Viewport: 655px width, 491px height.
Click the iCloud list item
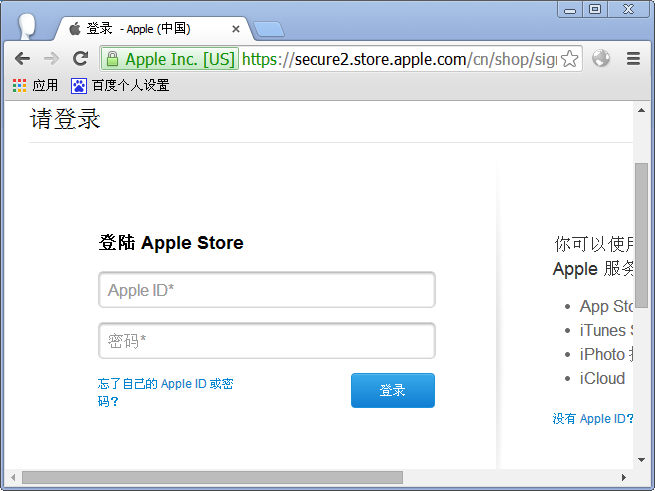(602, 379)
